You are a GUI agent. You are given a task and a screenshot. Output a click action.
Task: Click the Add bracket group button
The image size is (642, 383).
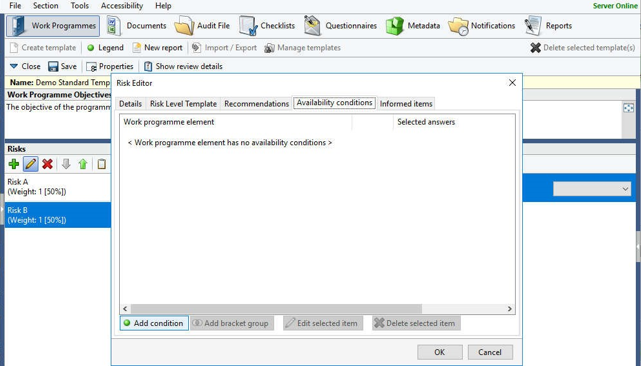232,323
